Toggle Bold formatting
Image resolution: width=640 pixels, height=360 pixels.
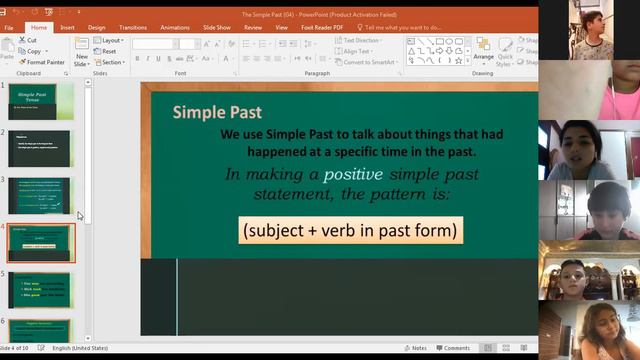[137, 59]
